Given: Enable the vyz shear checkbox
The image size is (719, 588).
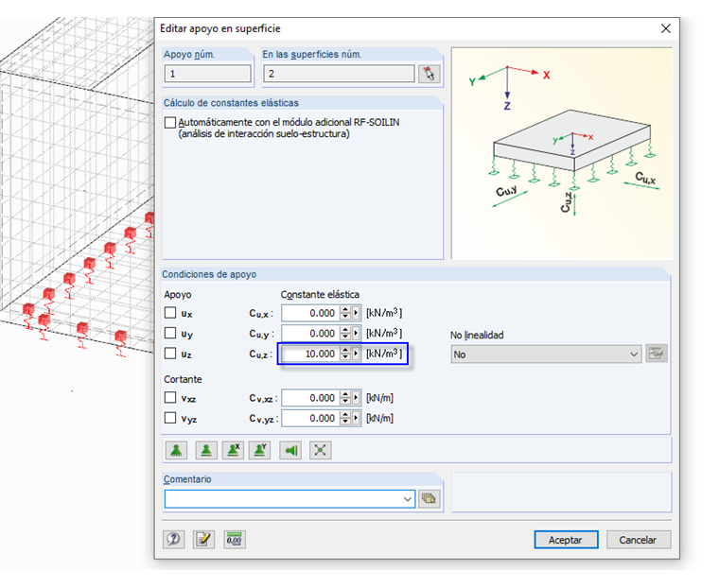Looking at the screenshot, I should pos(170,418).
